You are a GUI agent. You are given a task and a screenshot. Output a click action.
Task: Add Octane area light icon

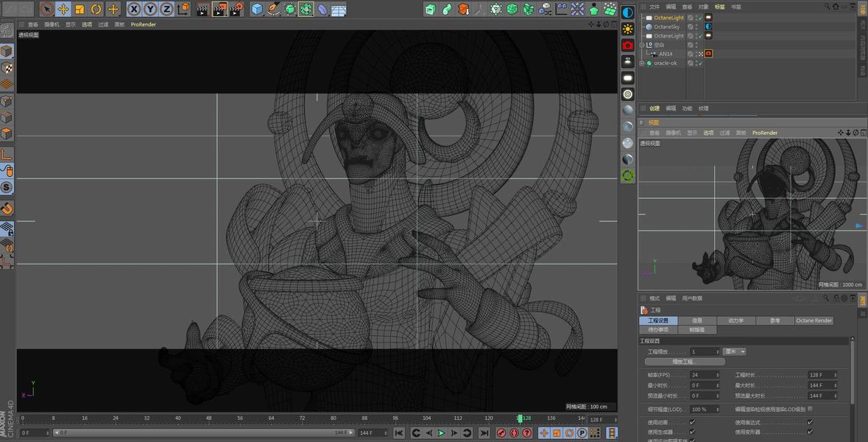(x=628, y=78)
